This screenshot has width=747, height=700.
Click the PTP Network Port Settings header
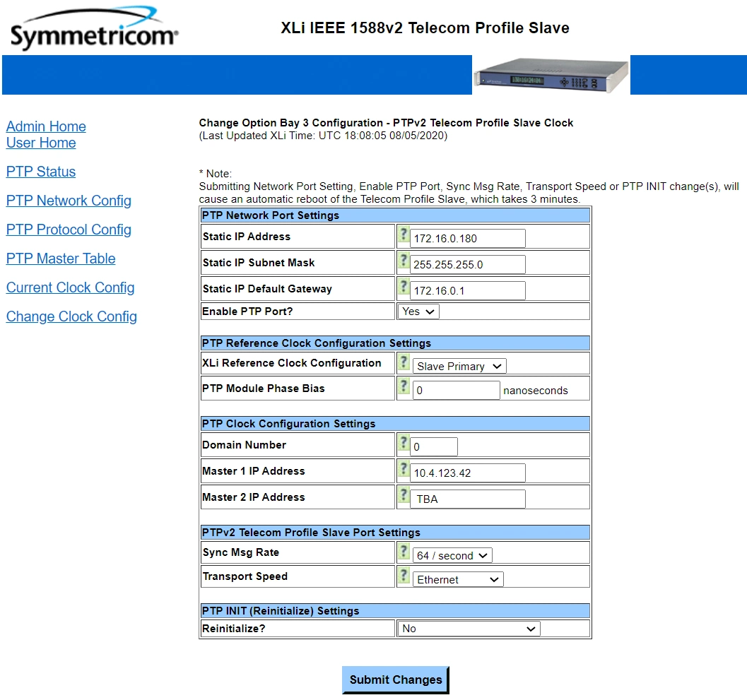click(x=396, y=215)
